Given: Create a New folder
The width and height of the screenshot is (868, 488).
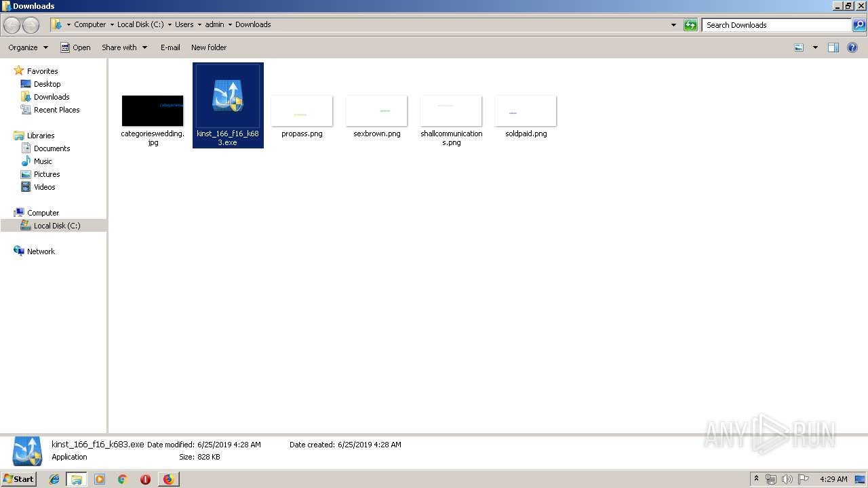Looking at the screenshot, I should [x=209, y=47].
